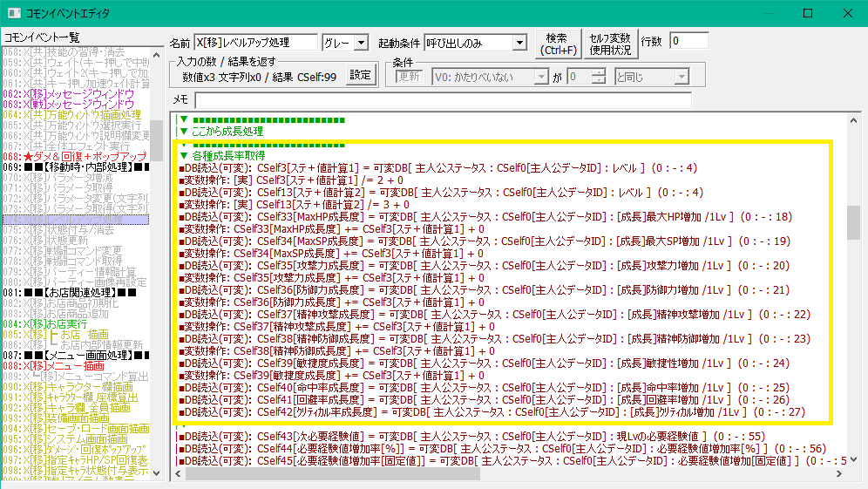Open the 起動条件 呼び出しのみ dropdown
Image resolution: width=868 pixels, height=489 pixels.
(519, 43)
